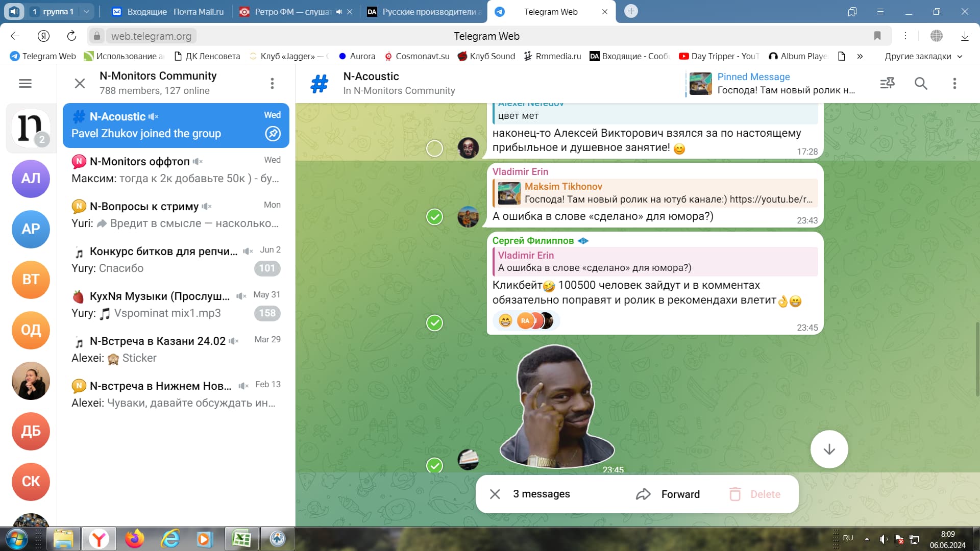Open the photo avatar chat below ОД
The image size is (980, 551).
31,381
